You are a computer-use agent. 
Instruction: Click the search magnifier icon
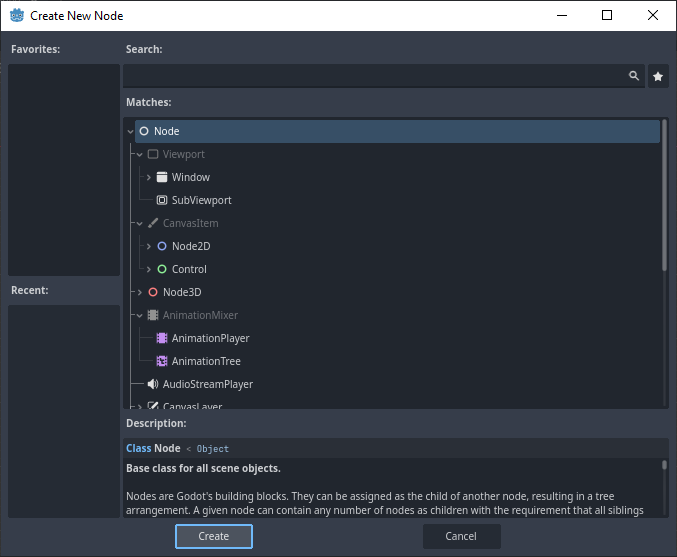click(633, 76)
